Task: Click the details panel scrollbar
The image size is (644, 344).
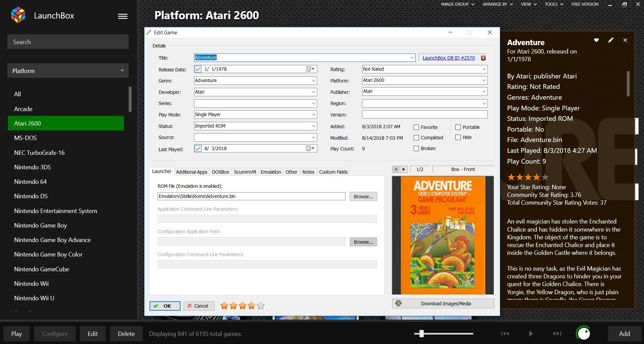Action: (628, 83)
